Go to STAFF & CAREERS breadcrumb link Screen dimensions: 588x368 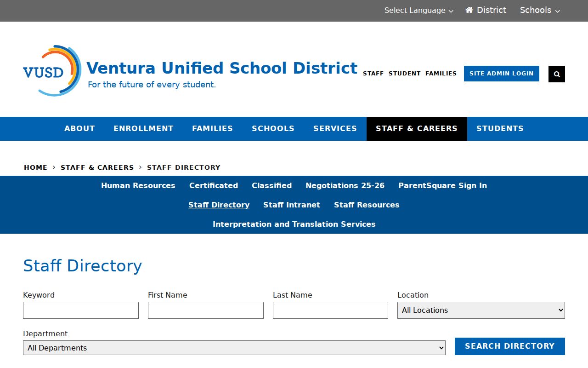tap(97, 167)
